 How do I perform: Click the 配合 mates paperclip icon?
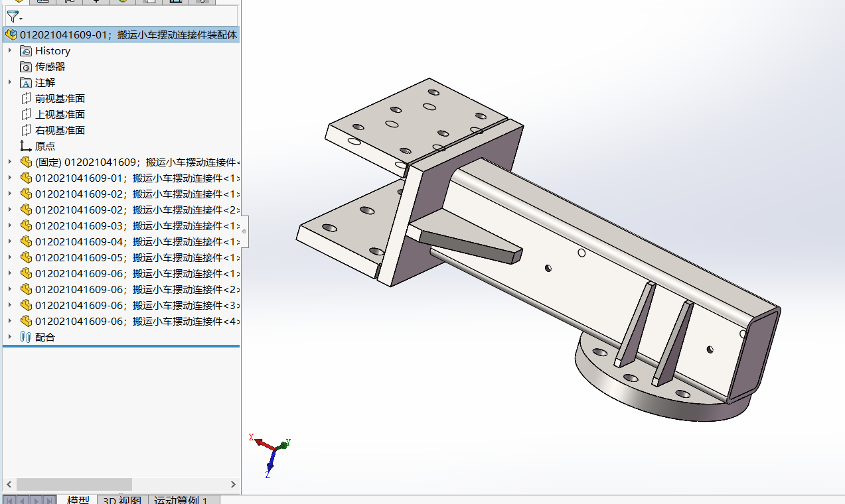click(x=26, y=338)
